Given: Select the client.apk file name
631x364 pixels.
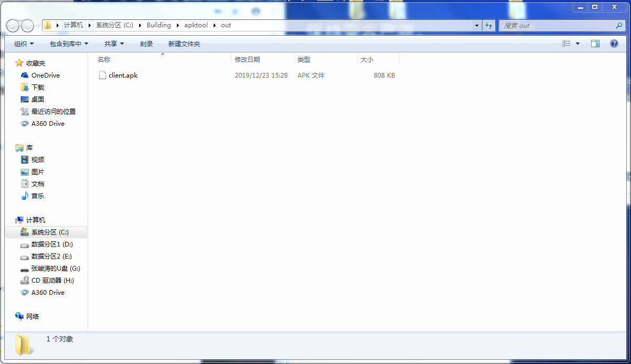Looking at the screenshot, I should (123, 76).
